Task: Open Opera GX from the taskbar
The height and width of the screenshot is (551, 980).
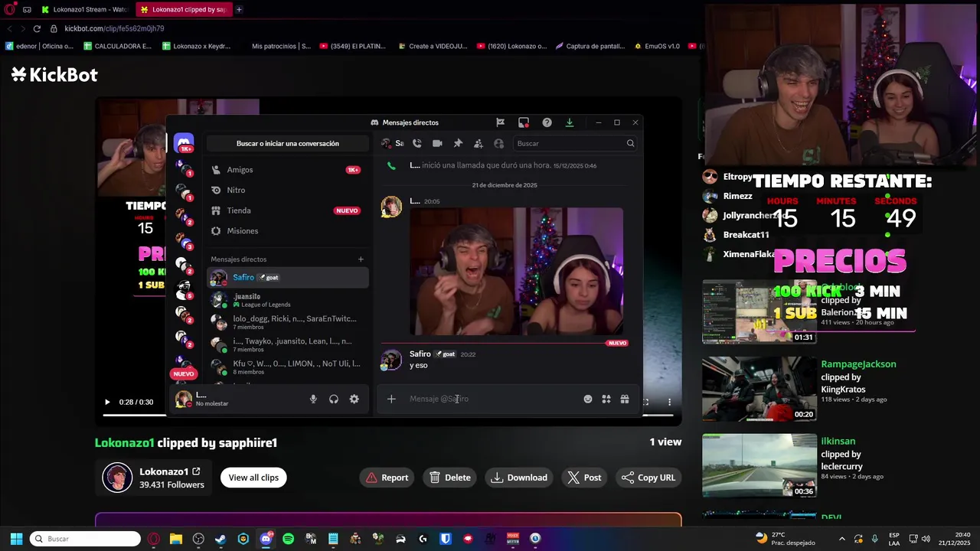Action: point(153,539)
